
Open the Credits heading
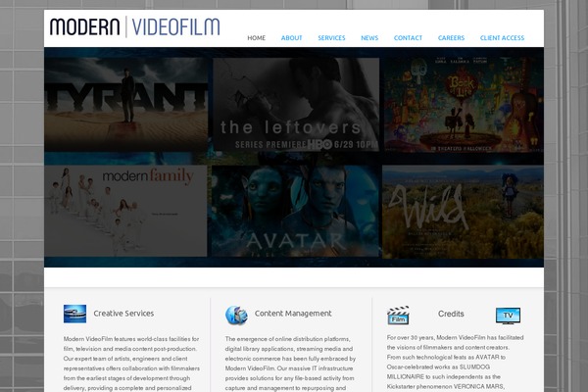tap(451, 314)
